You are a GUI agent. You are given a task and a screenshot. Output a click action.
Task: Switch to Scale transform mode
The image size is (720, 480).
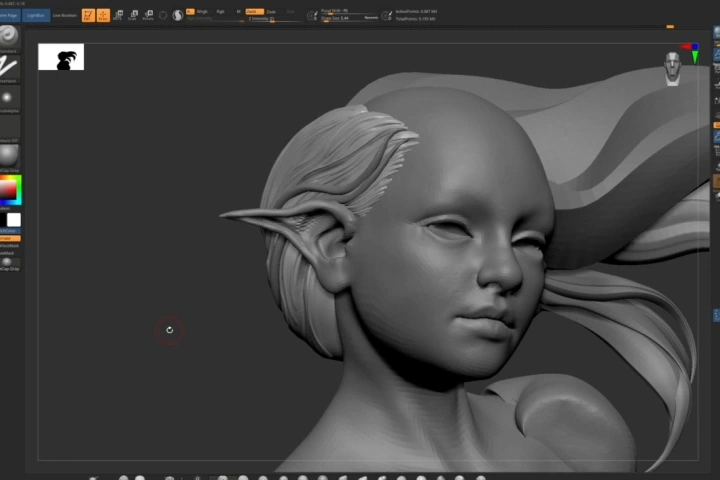click(133, 15)
